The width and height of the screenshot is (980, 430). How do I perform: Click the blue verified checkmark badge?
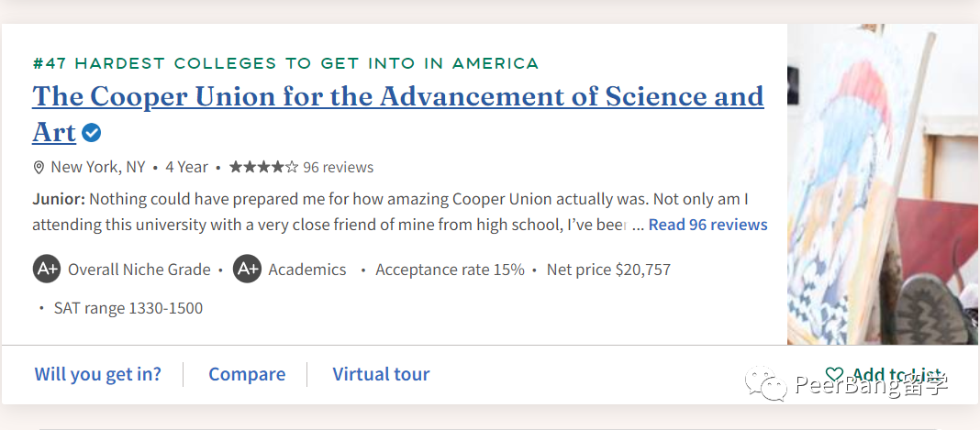91,133
